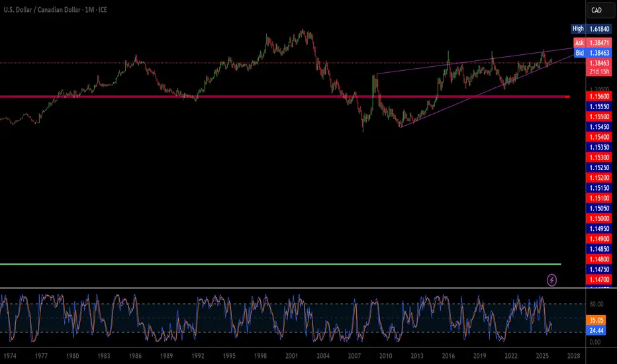
Task: Click the 2007 label on the time axis
Action: pos(354,356)
